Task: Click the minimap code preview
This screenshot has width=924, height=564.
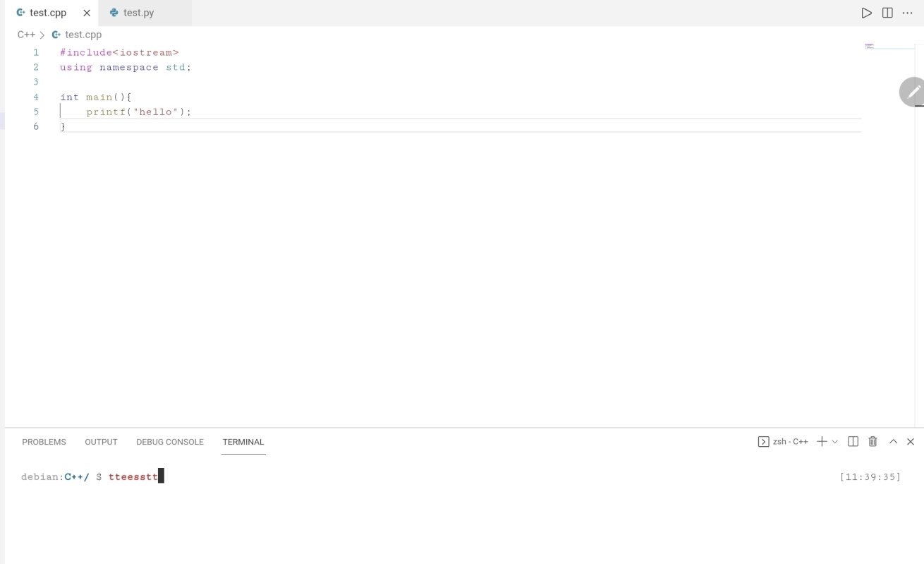Action: [869, 47]
